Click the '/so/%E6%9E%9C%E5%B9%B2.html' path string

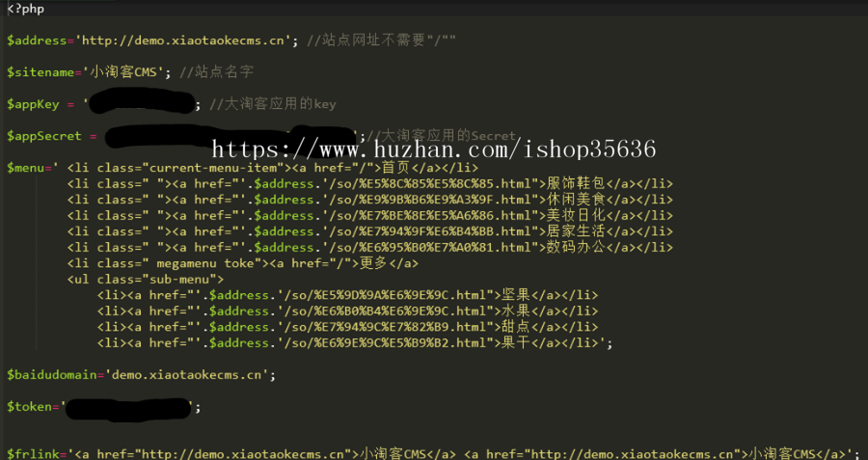coord(385,343)
